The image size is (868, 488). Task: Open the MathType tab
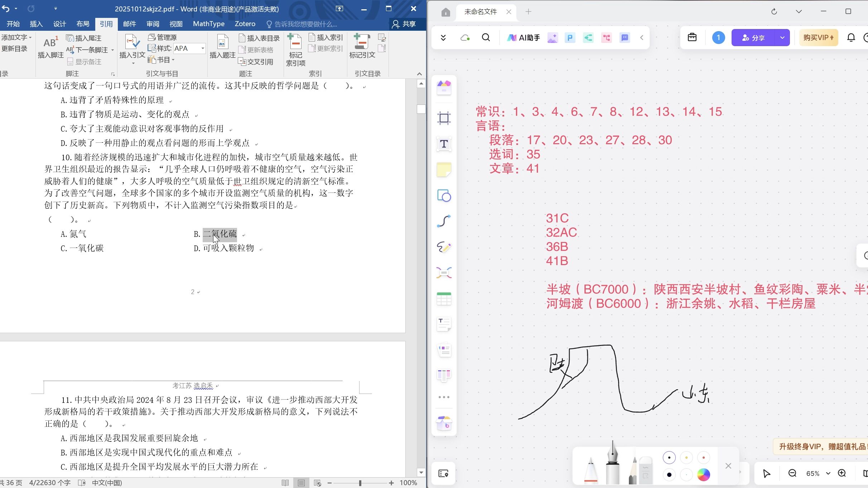(x=209, y=24)
